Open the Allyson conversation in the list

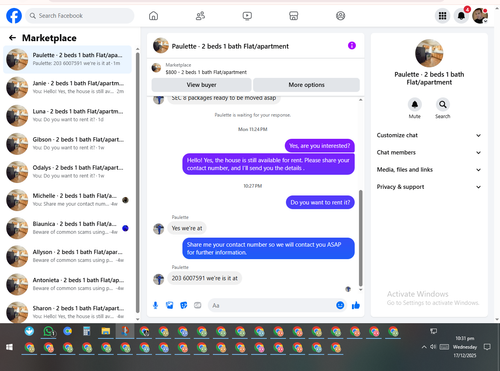tap(67, 256)
